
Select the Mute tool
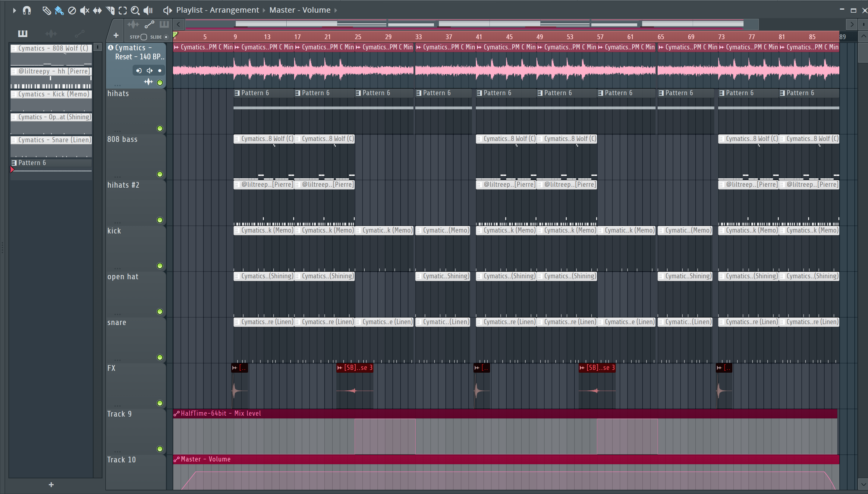coord(84,10)
